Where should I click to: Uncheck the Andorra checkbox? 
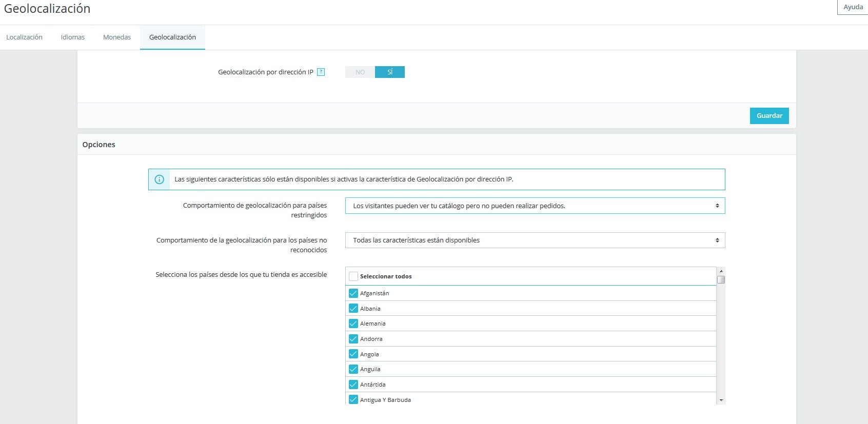click(x=353, y=339)
